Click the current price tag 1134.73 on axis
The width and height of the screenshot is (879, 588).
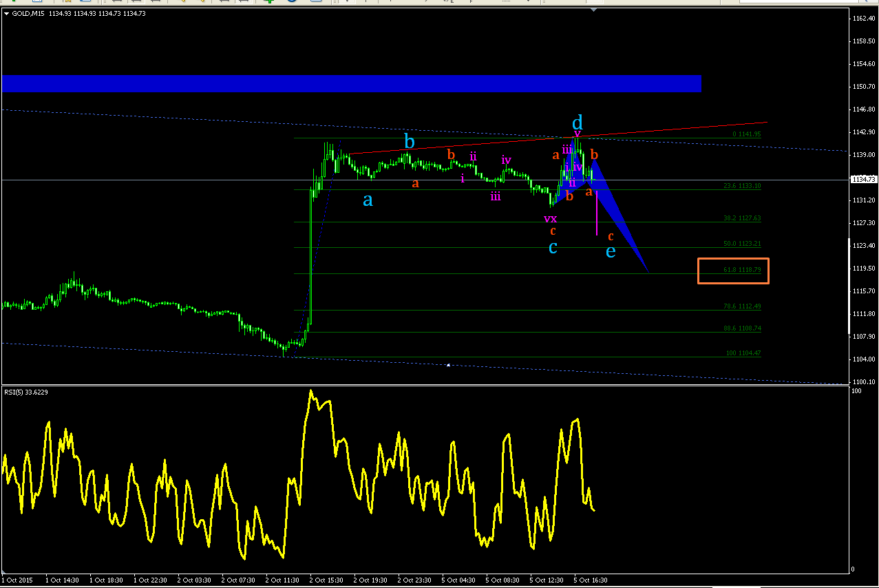864,179
